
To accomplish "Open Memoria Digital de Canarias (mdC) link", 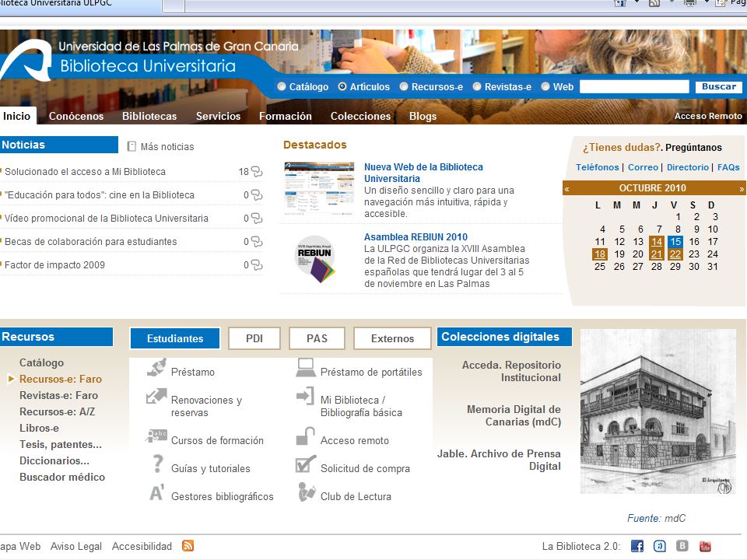I will pos(514,415).
